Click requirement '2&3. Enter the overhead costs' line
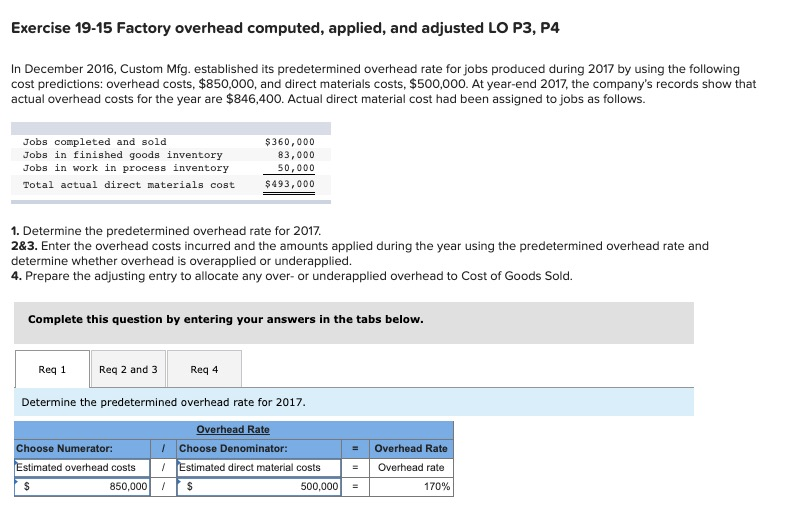The width and height of the screenshot is (807, 505). pos(360,253)
